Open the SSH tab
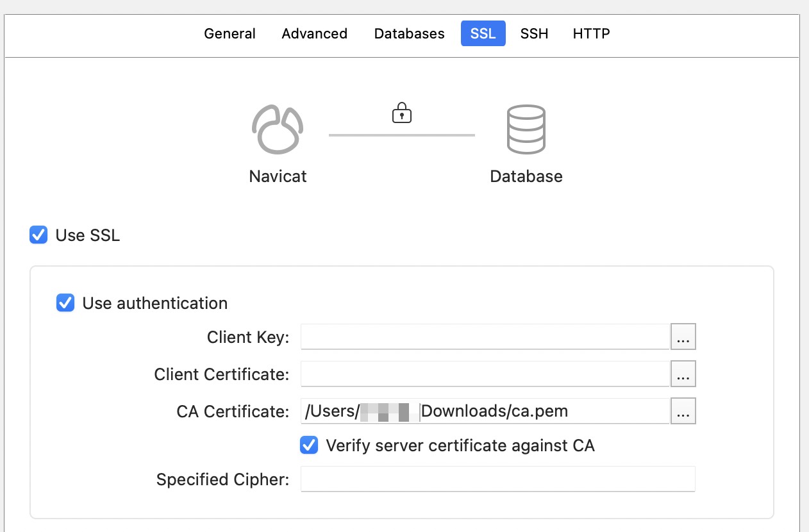 click(534, 33)
